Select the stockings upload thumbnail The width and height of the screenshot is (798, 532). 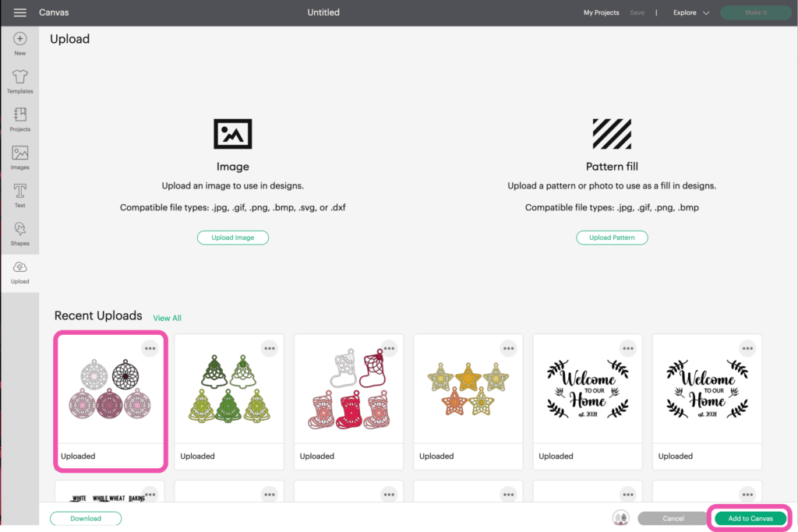(348, 389)
